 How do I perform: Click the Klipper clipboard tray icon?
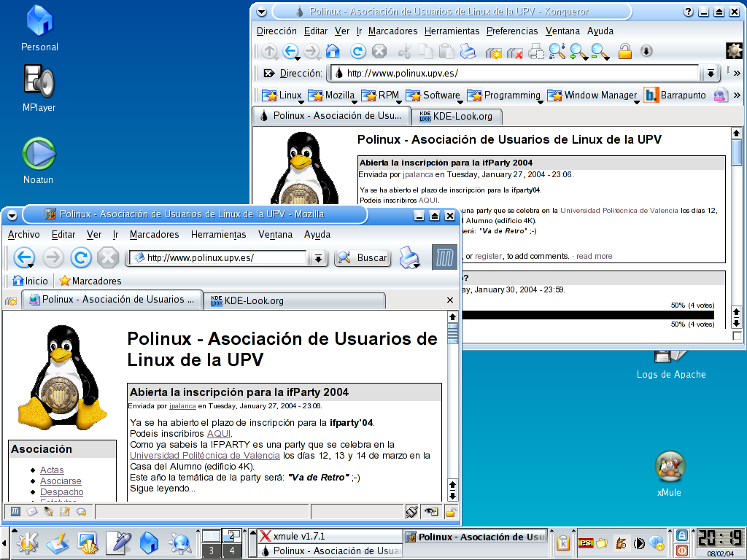(562, 542)
